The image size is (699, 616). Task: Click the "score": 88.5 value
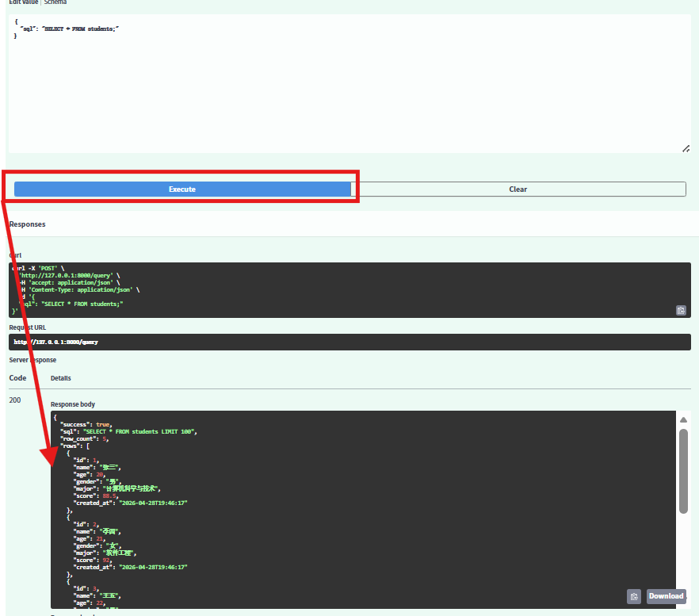(109, 496)
